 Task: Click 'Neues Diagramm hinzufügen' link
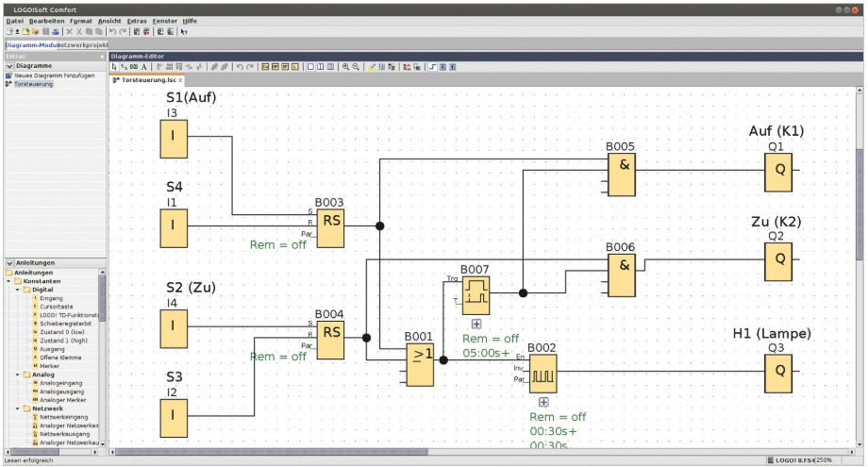(54, 75)
